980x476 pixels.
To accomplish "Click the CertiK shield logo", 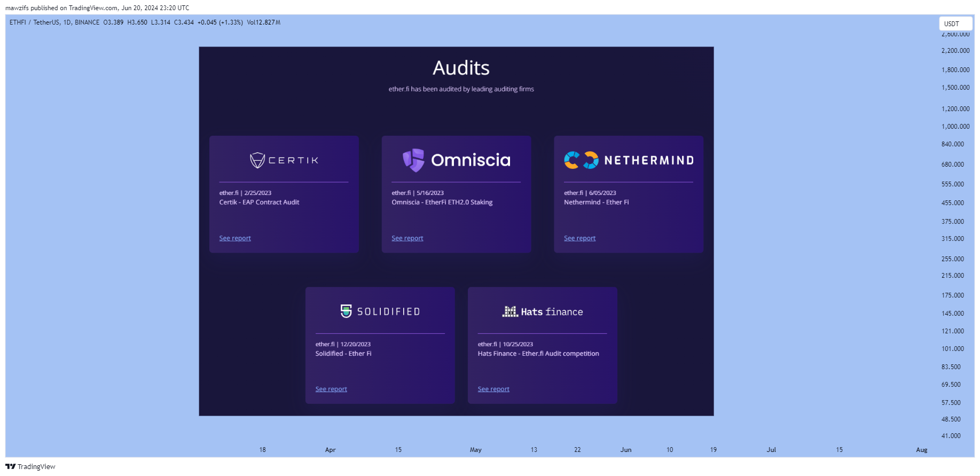I will (257, 160).
